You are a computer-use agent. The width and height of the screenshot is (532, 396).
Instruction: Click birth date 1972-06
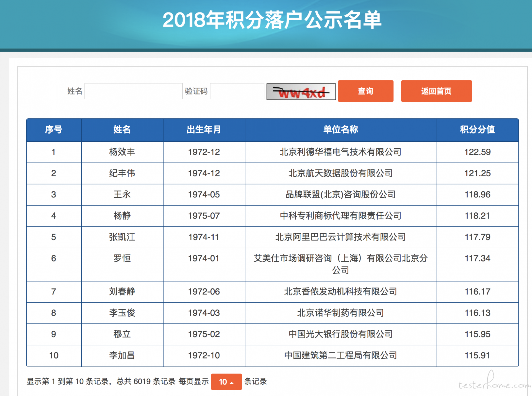204,291
